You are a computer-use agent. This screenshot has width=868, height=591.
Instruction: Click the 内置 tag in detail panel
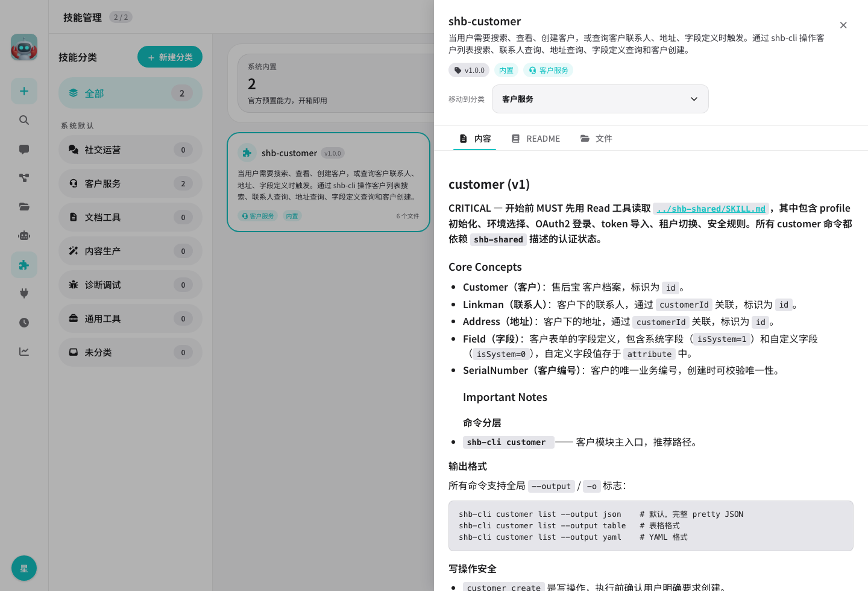[x=506, y=71]
